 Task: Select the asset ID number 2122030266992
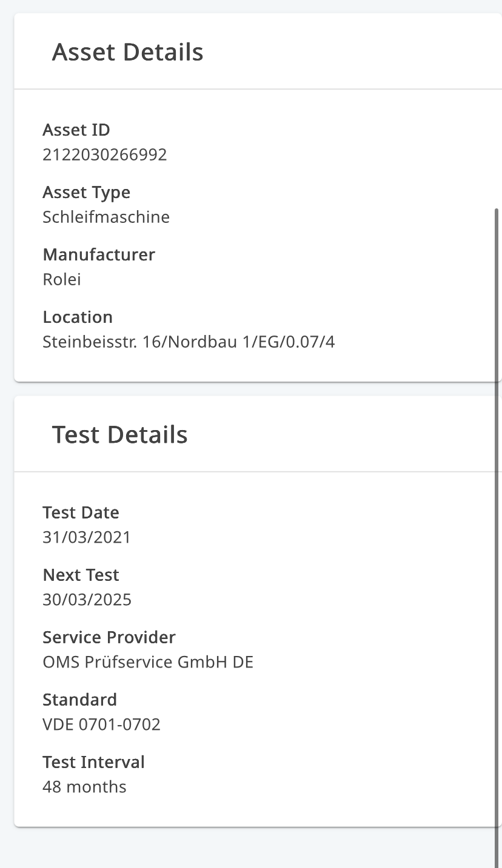click(104, 155)
